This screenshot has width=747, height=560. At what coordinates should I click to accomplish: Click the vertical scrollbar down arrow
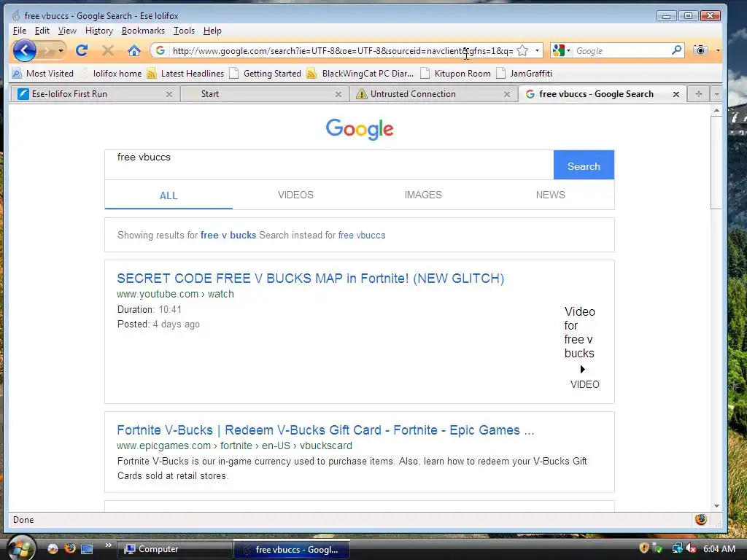click(x=716, y=506)
